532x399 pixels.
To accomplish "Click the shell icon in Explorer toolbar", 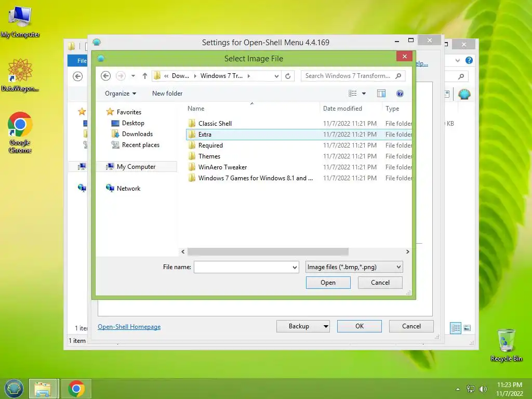I will coord(464,94).
